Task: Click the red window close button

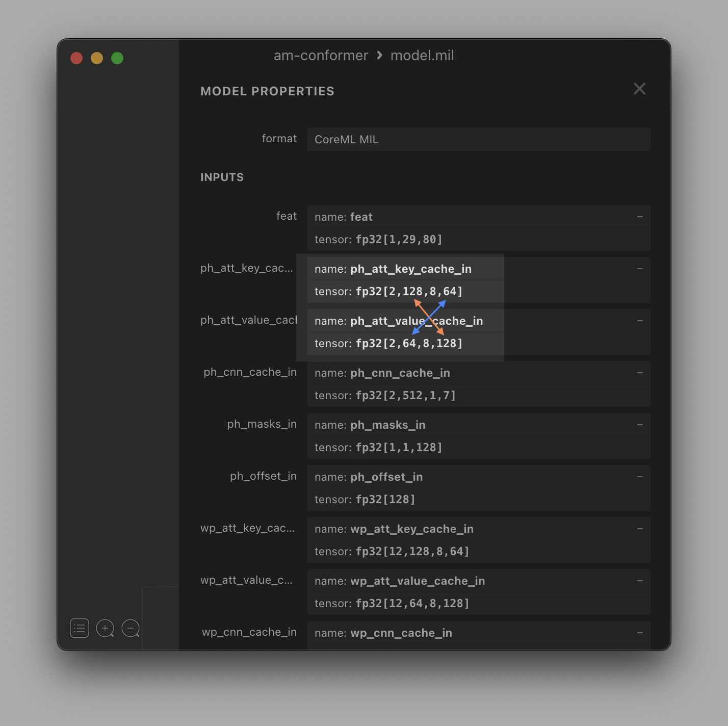Action: click(x=76, y=58)
